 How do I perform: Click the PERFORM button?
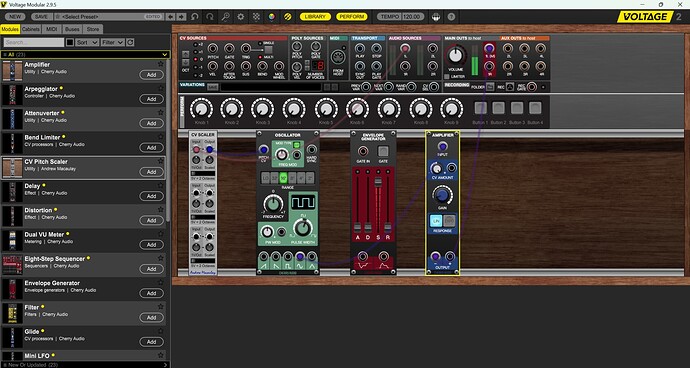click(352, 17)
